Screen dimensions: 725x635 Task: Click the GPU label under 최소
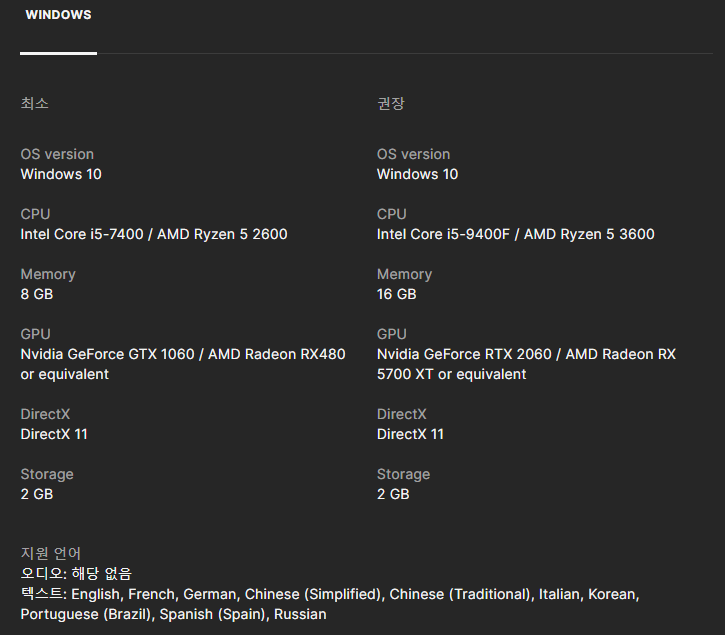(x=35, y=334)
